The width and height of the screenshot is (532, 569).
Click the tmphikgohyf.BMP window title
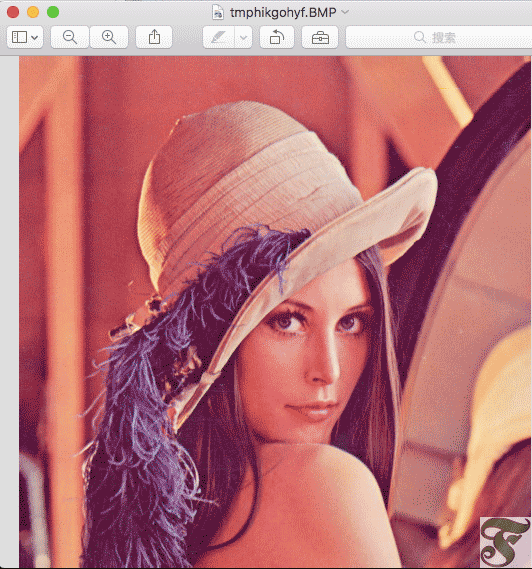coord(283,13)
